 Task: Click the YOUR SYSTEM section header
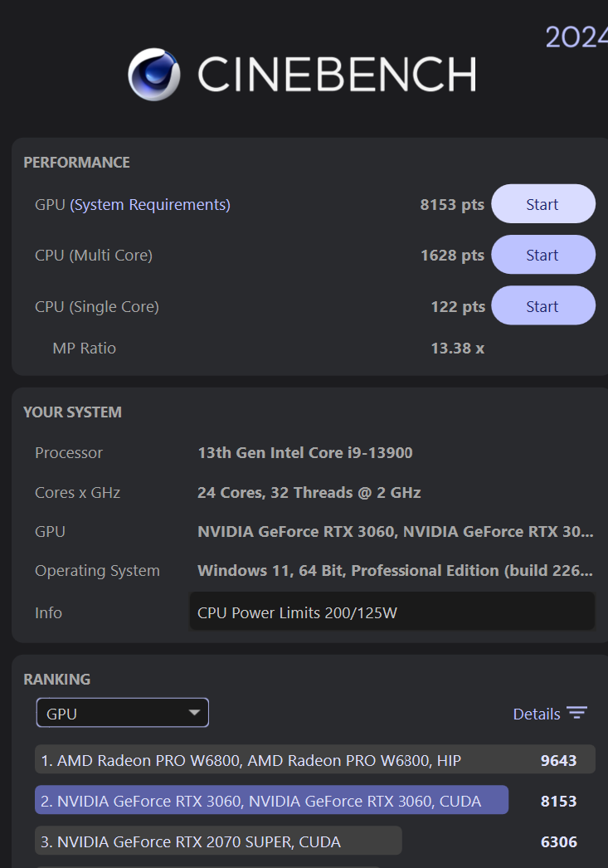pos(73,412)
